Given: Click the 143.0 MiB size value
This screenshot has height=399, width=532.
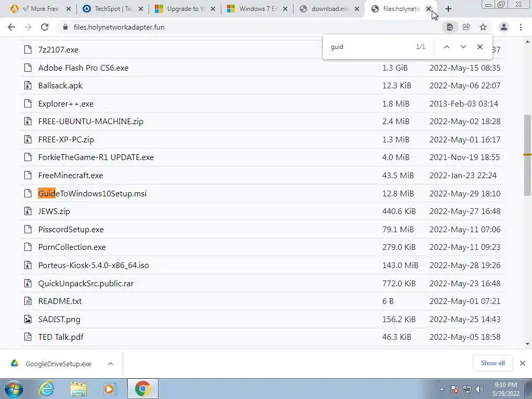Looking at the screenshot, I should [401, 265].
